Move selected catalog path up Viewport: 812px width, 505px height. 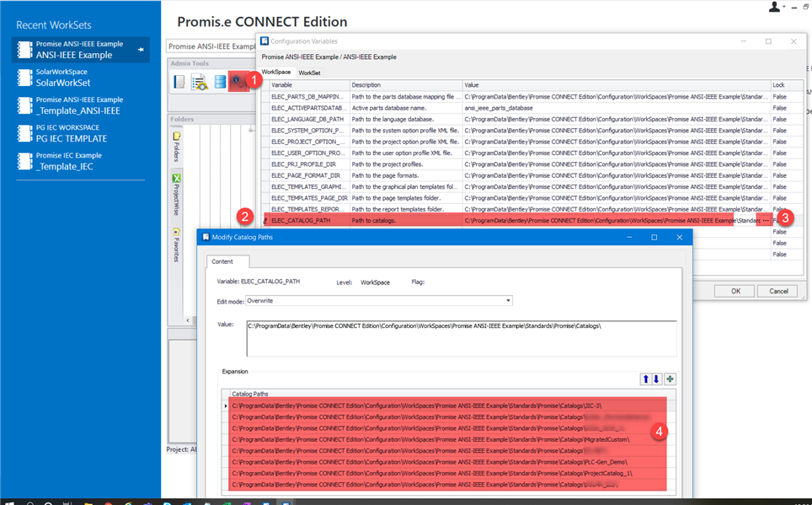click(x=645, y=379)
